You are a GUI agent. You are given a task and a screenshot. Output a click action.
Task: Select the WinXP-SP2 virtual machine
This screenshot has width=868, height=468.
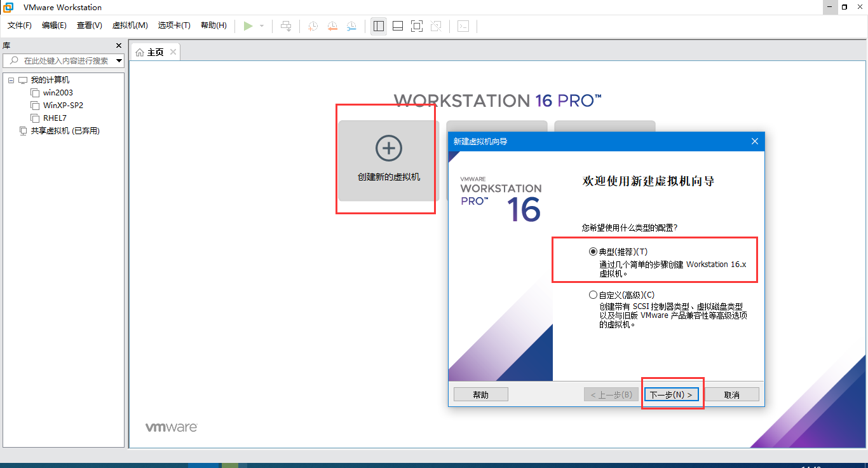pyautogui.click(x=63, y=106)
